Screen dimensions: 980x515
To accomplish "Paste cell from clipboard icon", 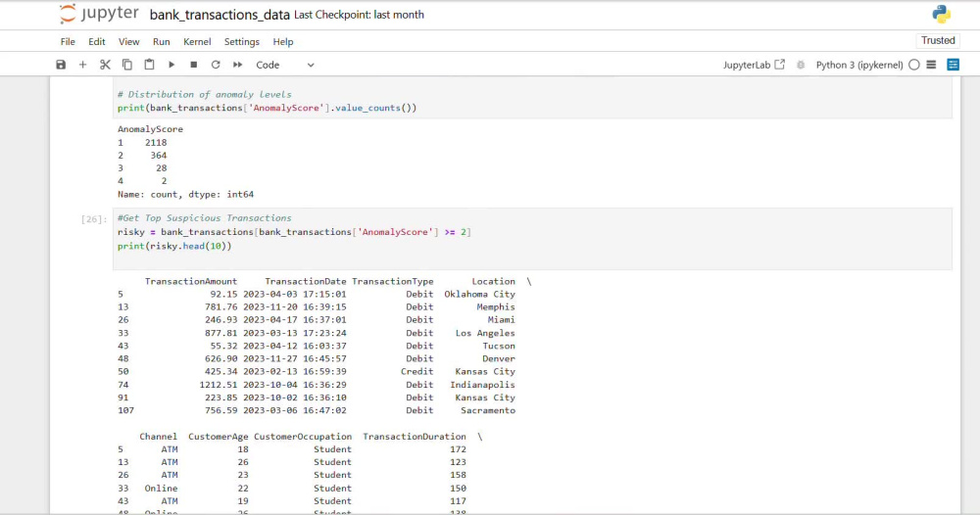I will pyautogui.click(x=149, y=65).
